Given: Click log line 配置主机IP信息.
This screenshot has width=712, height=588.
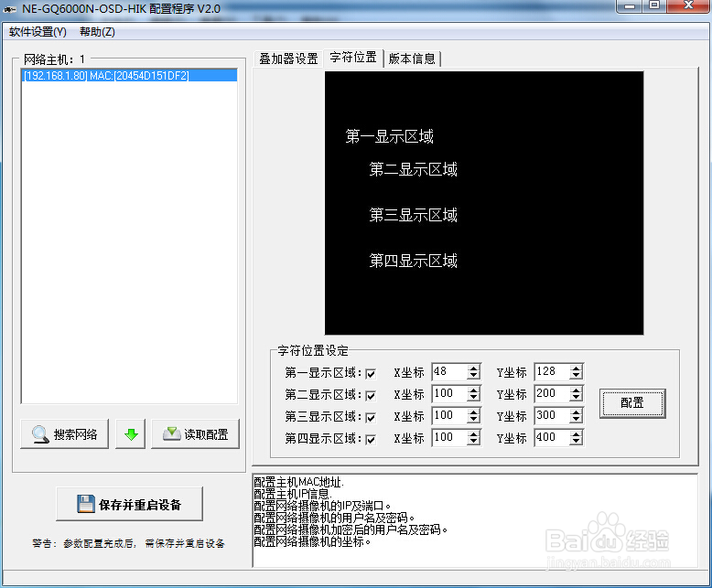Looking at the screenshot, I should coord(293,494).
